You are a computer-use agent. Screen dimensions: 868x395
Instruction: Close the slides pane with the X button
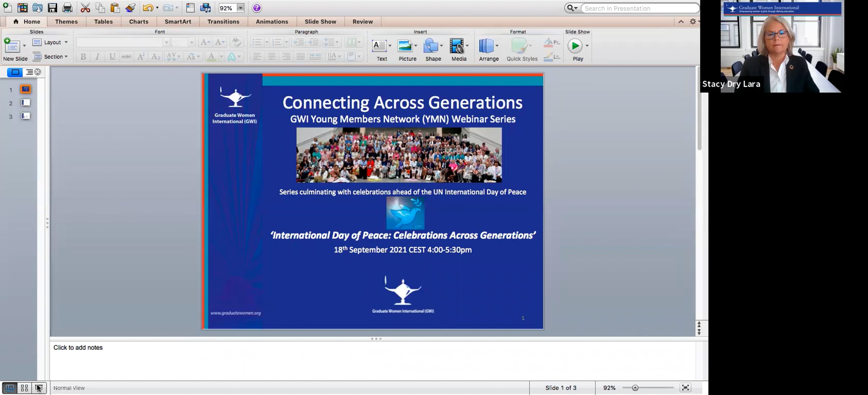click(x=38, y=72)
